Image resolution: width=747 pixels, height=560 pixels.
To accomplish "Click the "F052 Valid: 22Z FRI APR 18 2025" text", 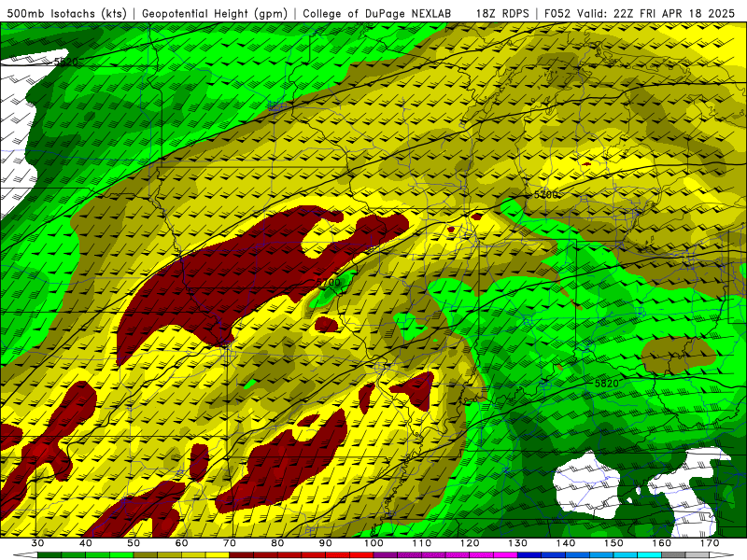I will click(640, 14).
